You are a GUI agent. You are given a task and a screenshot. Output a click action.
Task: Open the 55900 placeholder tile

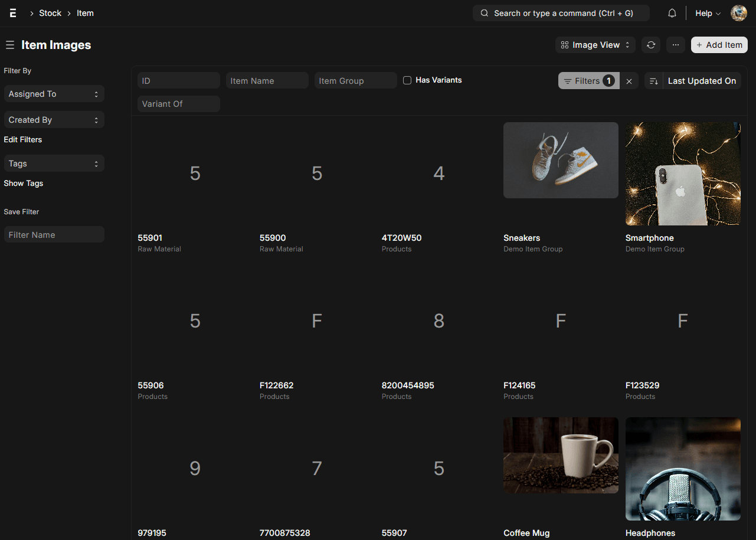click(x=317, y=174)
